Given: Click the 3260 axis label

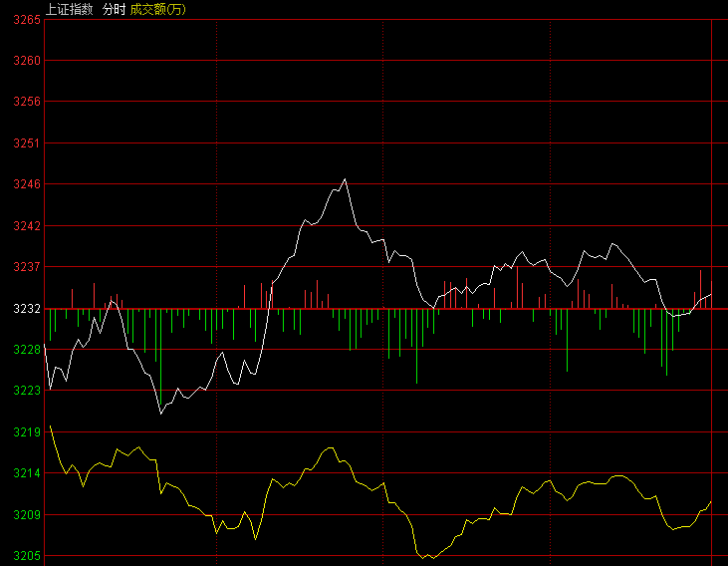Looking at the screenshot, I should click(x=27, y=61).
